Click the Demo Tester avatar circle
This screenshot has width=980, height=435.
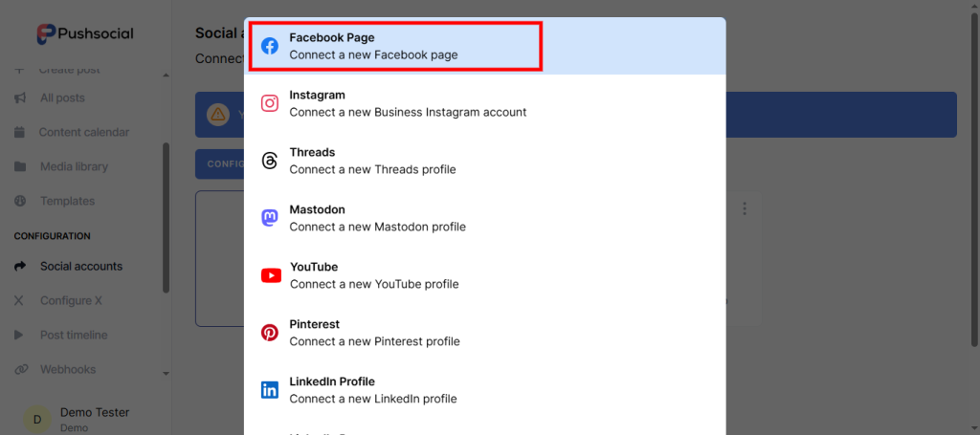coord(37,420)
